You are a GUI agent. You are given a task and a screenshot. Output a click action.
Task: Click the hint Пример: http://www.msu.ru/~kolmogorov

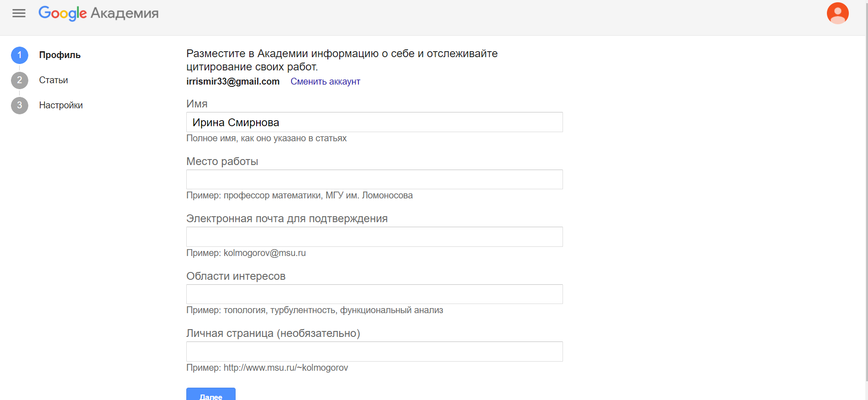pos(267,368)
